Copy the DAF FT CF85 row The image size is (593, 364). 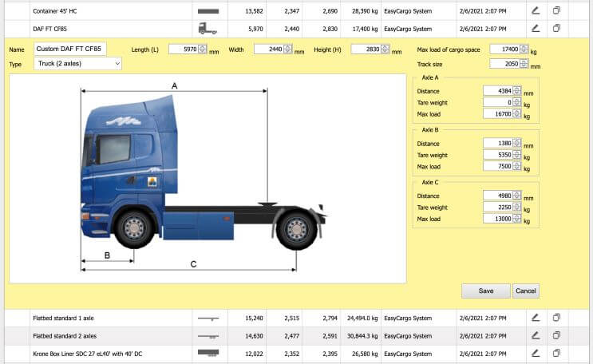pos(556,29)
